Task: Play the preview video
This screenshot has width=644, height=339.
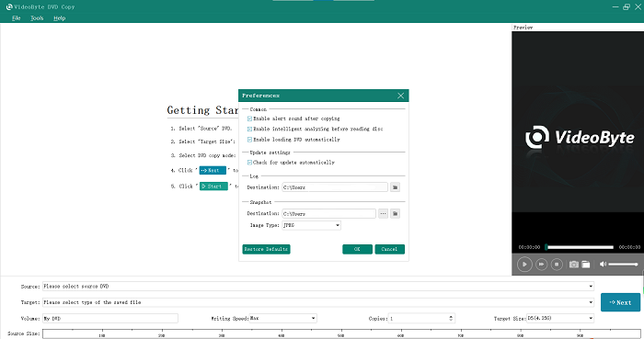Action: click(x=524, y=265)
